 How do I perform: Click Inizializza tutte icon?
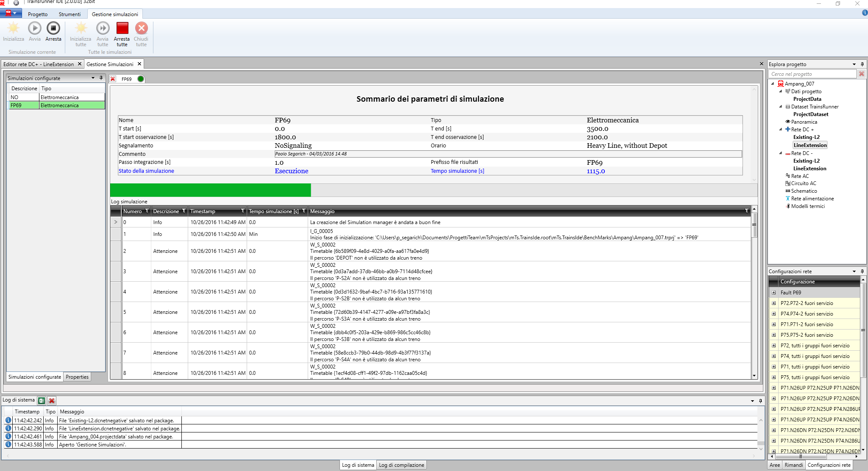81,28
